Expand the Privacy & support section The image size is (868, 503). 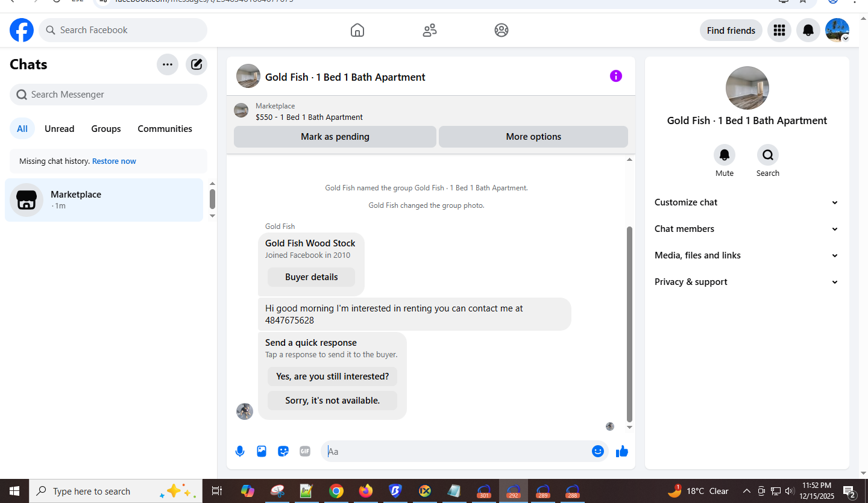click(x=747, y=282)
